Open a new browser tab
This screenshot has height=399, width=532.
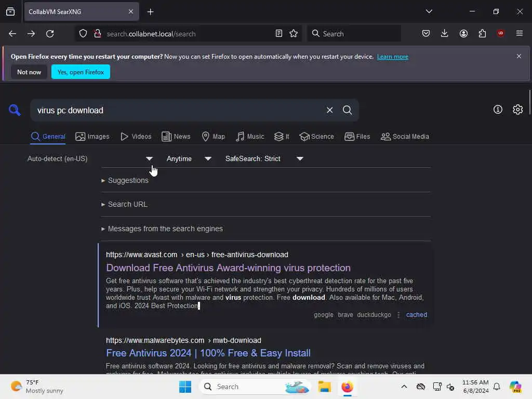(150, 12)
